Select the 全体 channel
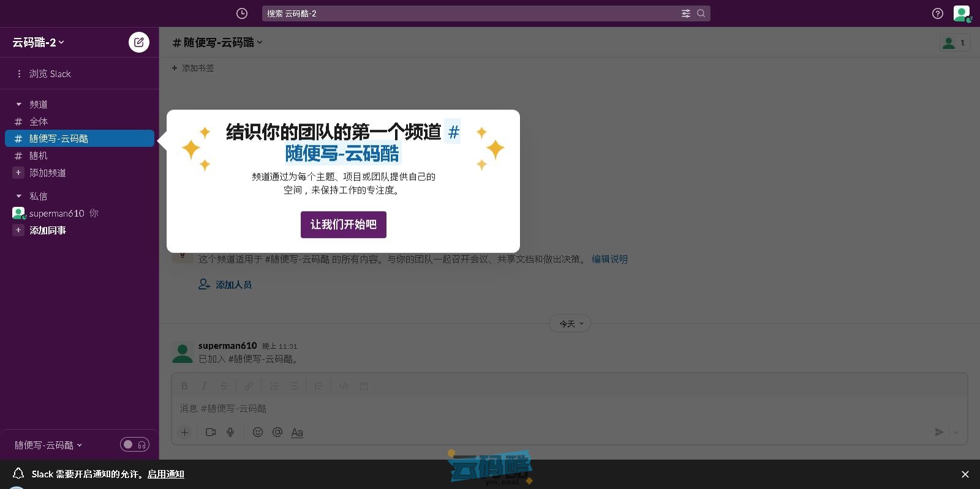980x489 pixels. pos(39,122)
